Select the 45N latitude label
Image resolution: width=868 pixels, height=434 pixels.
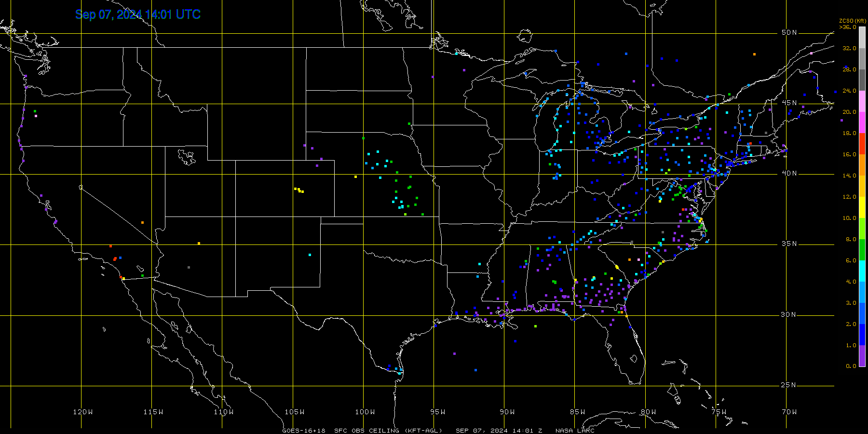[789, 103]
